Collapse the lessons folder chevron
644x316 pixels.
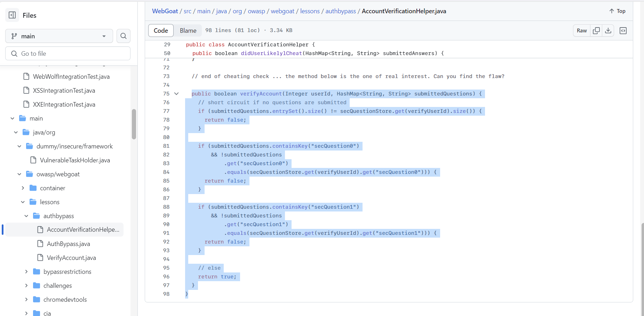point(23,202)
